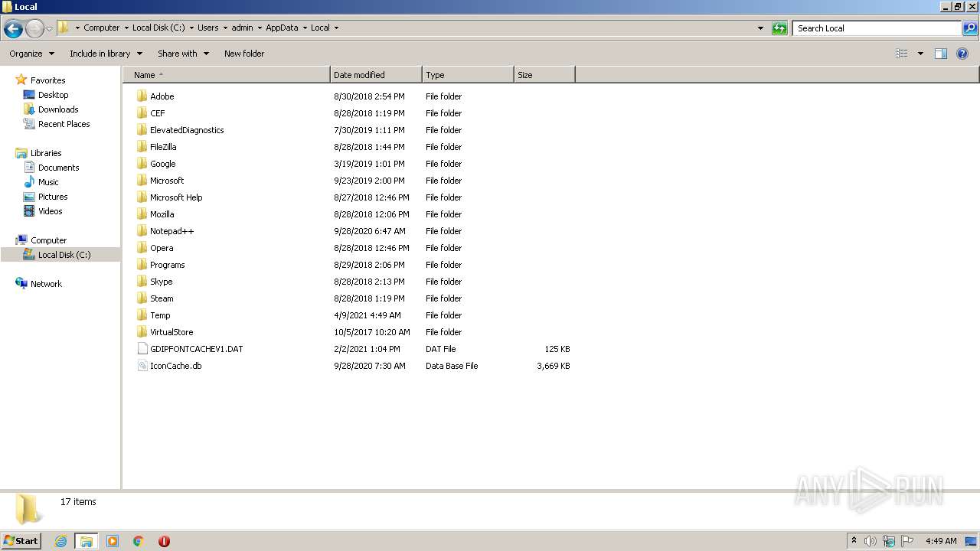Toggle the preview pane icon
This screenshot has width=980, height=551.
coord(941,54)
